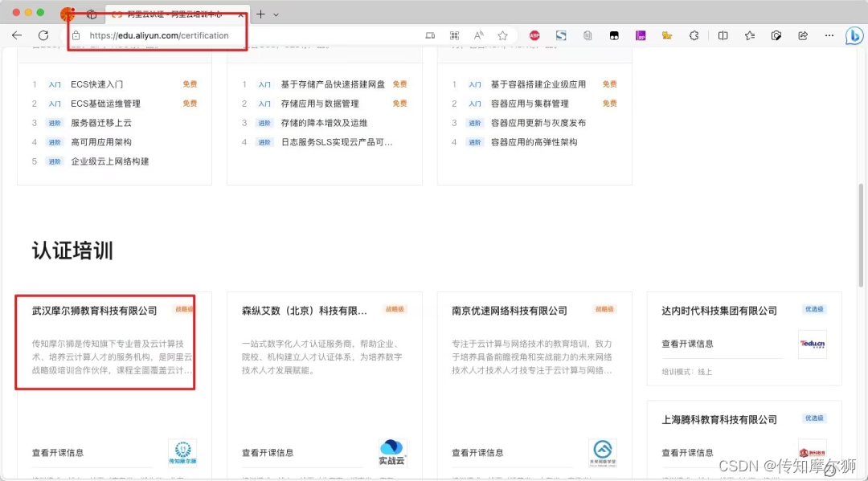The image size is (868, 481).
Task: Click the 南京优速 logo thumbnail
Action: click(x=602, y=453)
